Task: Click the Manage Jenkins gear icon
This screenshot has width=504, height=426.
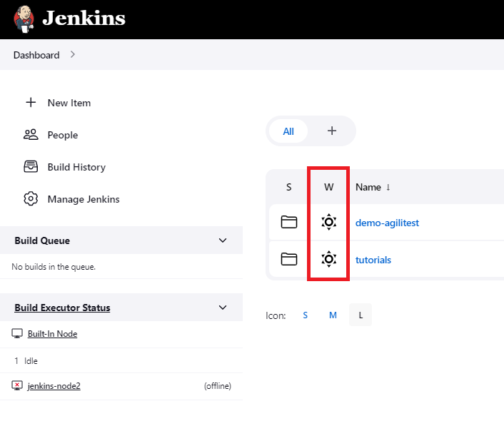Action: (x=31, y=199)
